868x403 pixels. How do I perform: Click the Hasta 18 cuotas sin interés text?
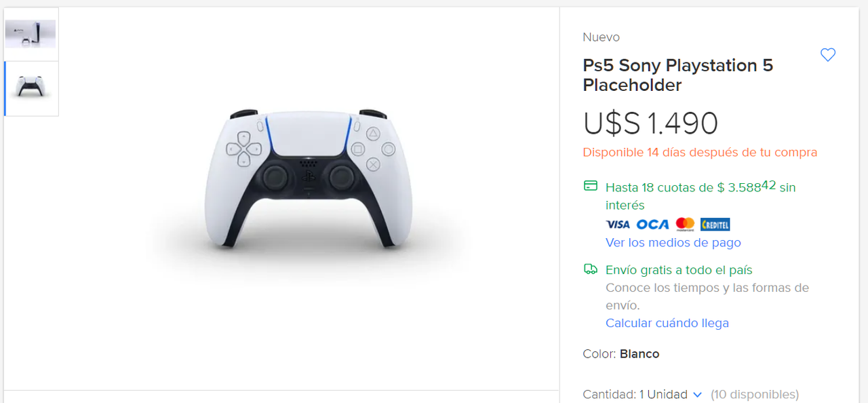(701, 195)
